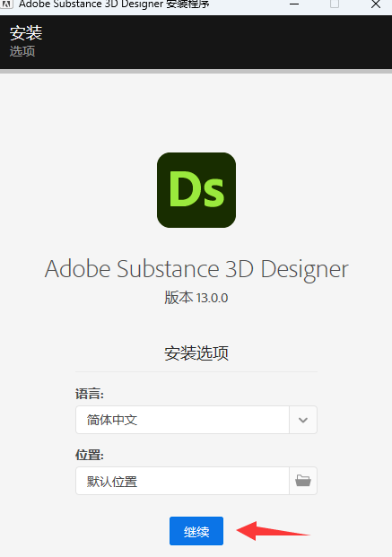Open the 语言 language dropdown arrow
The height and width of the screenshot is (557, 392).
pyautogui.click(x=303, y=420)
